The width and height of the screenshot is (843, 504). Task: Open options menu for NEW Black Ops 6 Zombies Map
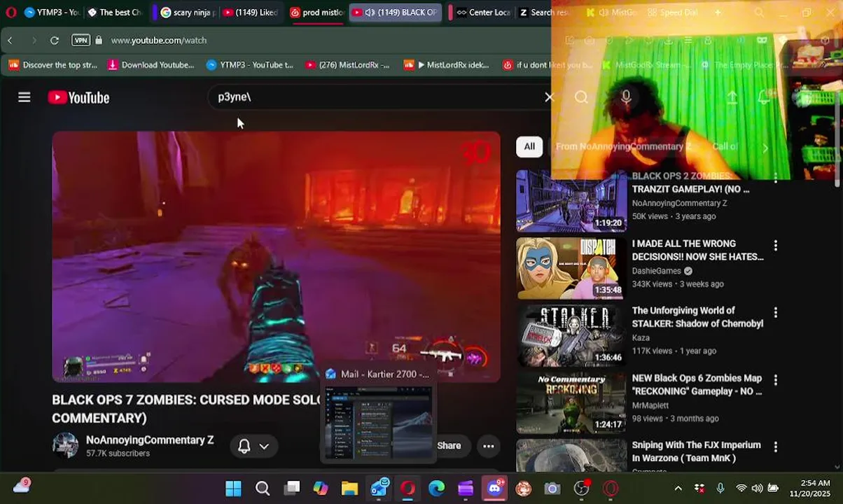pos(775,380)
